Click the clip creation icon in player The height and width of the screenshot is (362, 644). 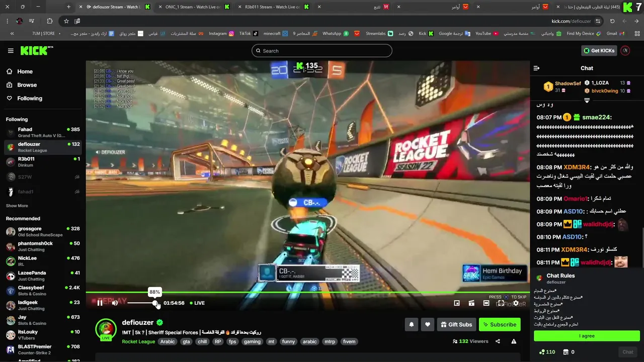coord(471,303)
